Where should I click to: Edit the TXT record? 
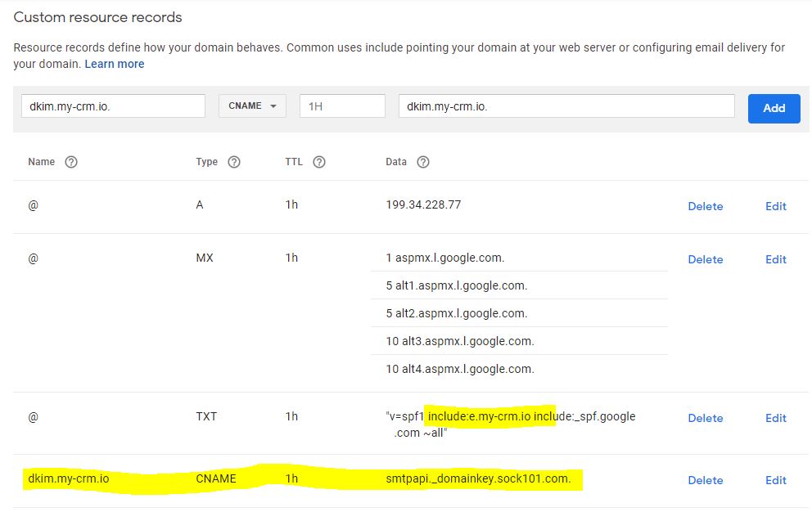coord(776,418)
